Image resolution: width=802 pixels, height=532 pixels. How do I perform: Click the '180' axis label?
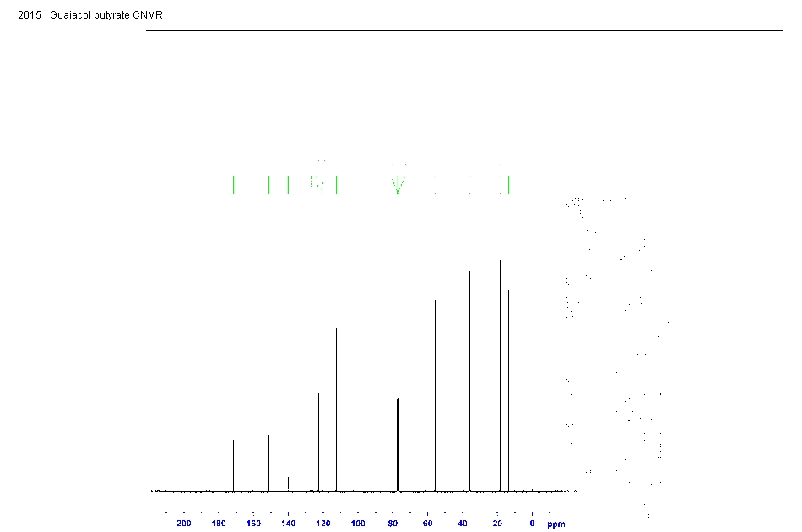[219, 524]
